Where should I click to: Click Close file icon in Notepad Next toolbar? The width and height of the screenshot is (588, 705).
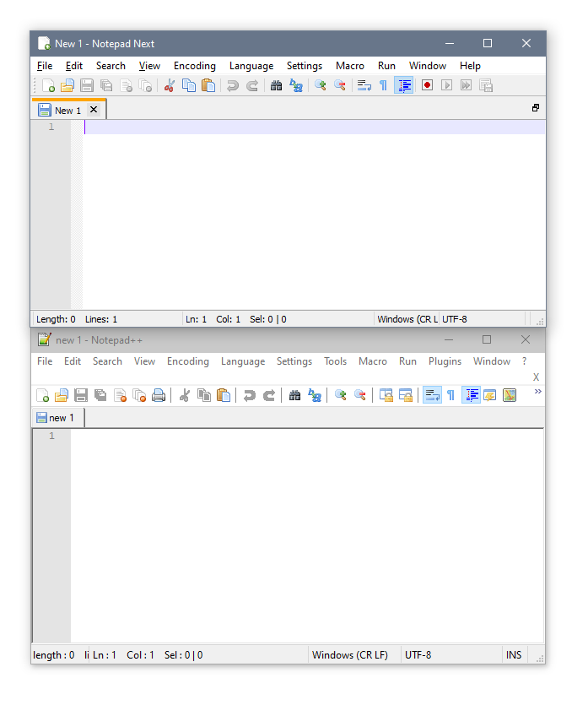127,85
